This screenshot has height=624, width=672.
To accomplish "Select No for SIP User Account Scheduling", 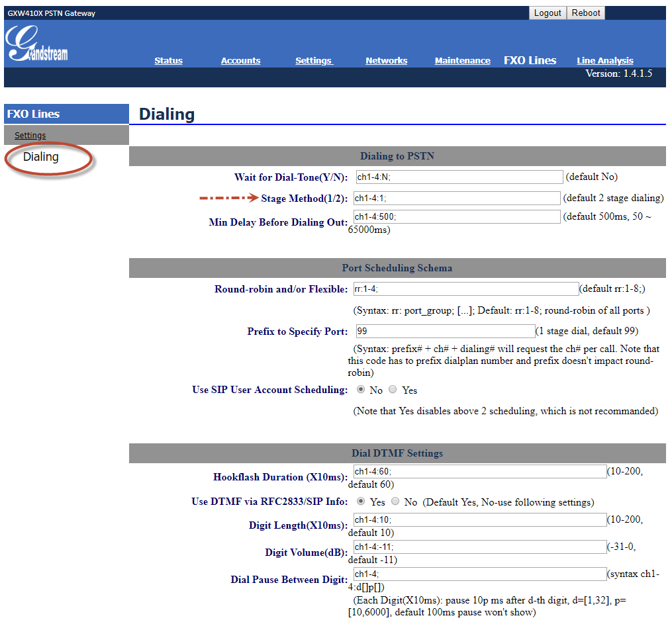I will click(361, 389).
